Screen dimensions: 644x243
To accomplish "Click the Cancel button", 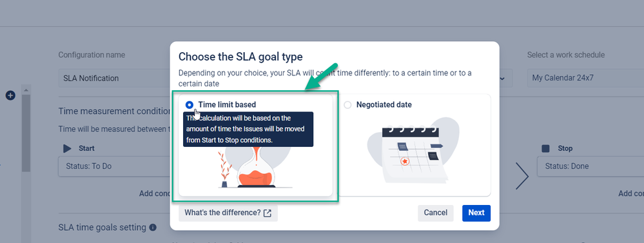I will (436, 213).
